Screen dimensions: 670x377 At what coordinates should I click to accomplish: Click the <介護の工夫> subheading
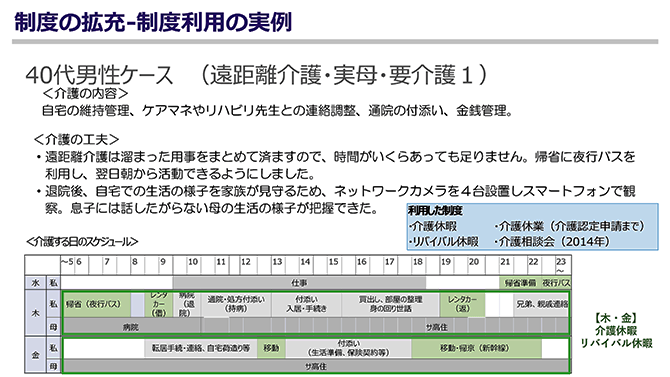click(77, 139)
